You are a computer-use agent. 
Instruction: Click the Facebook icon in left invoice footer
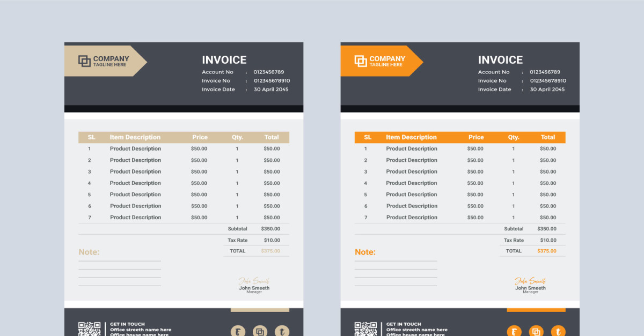click(x=238, y=331)
